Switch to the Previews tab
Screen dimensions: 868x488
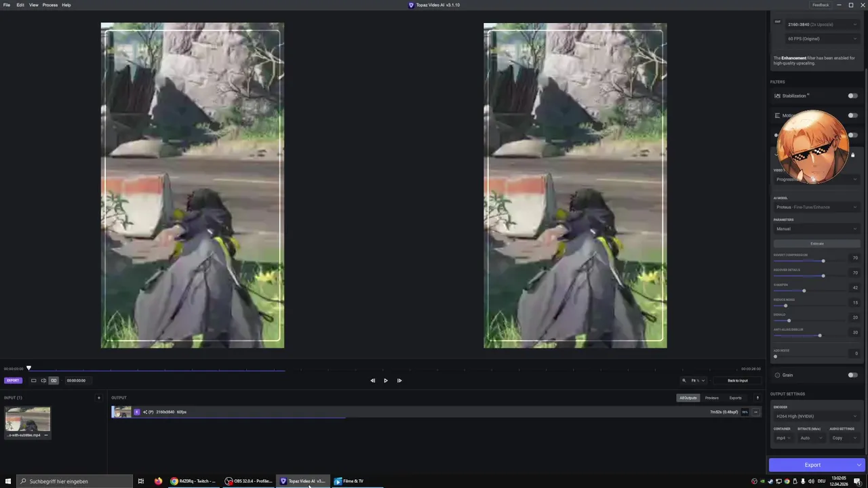click(x=711, y=398)
